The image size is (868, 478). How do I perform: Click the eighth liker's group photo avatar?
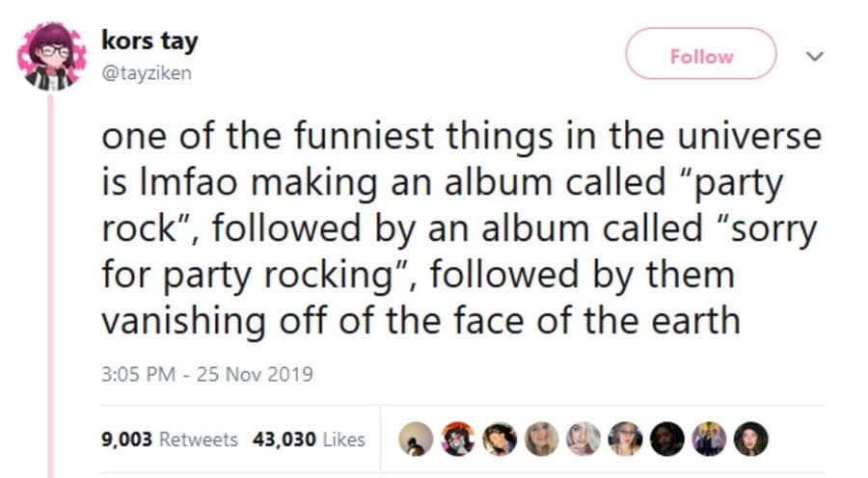pos(709,438)
